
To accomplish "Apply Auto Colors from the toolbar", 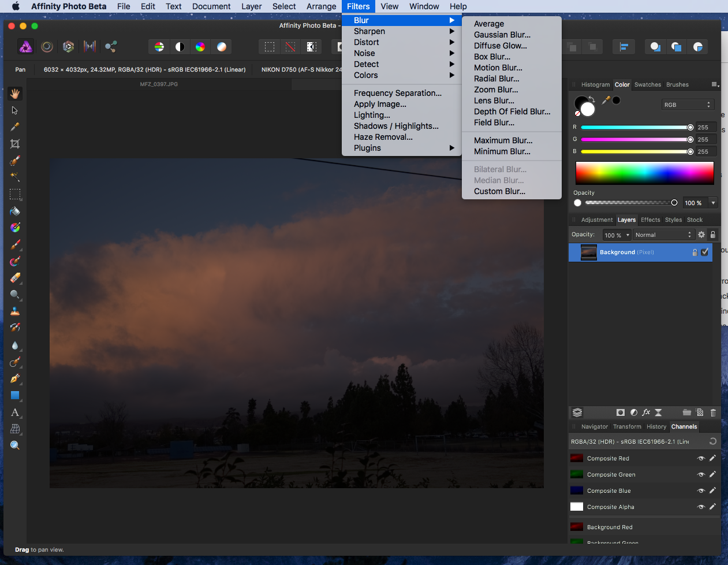I will [x=200, y=47].
